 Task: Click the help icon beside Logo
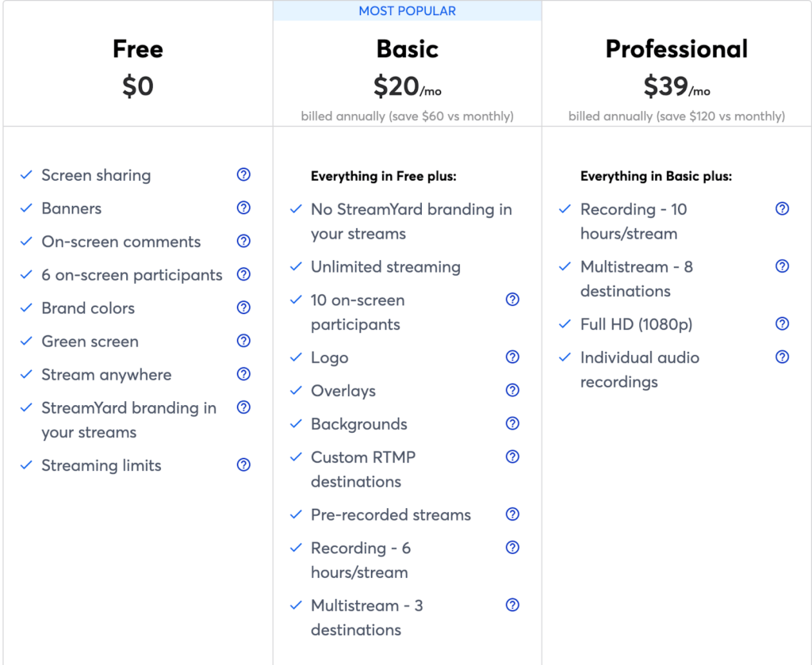(x=513, y=357)
